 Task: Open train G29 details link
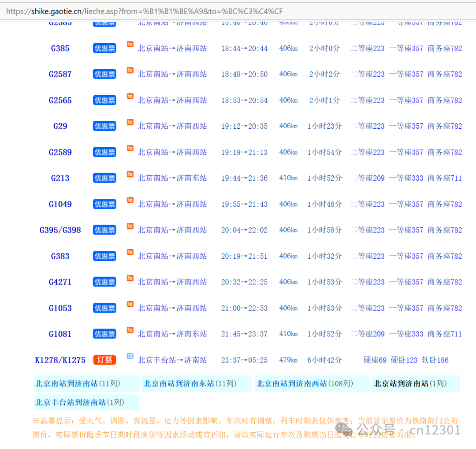click(60, 126)
